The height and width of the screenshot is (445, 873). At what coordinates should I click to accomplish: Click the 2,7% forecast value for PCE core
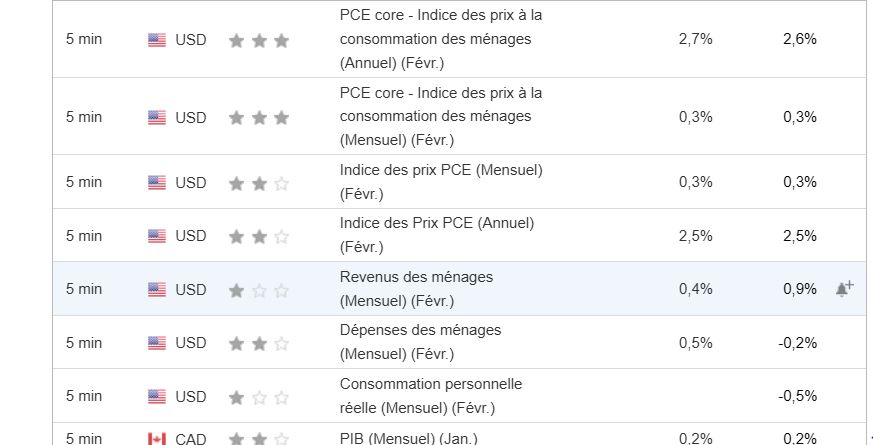click(695, 39)
